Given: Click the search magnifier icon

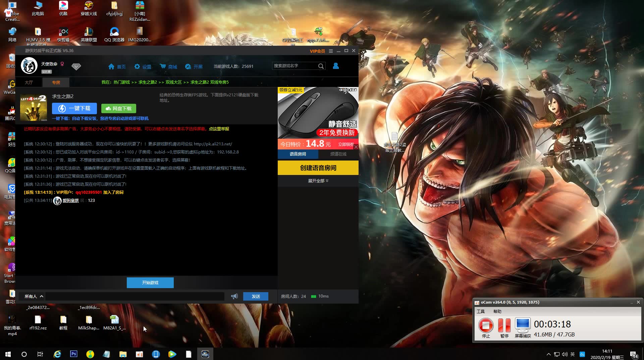Looking at the screenshot, I should click(x=321, y=66).
